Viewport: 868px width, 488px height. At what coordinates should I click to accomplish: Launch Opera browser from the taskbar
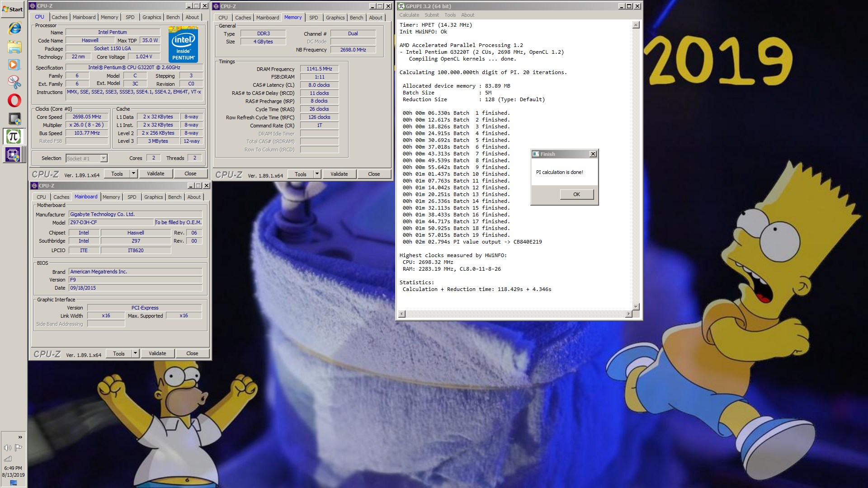tap(14, 100)
